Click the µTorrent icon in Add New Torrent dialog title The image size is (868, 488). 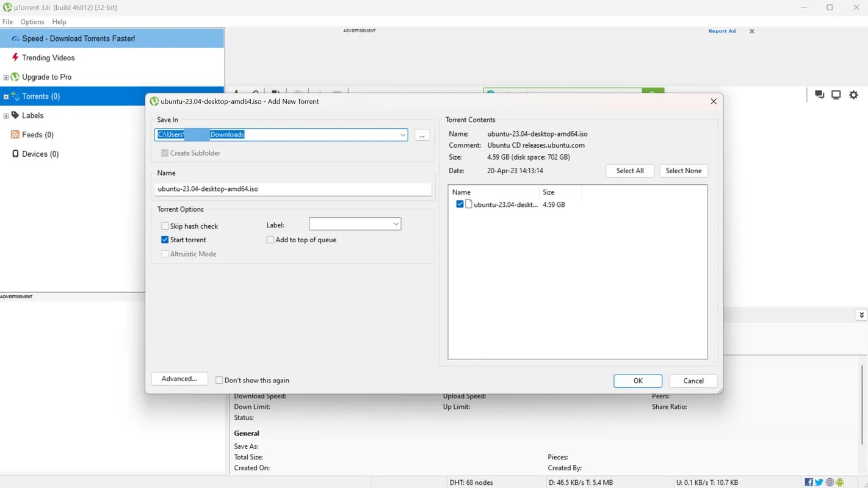click(x=154, y=101)
